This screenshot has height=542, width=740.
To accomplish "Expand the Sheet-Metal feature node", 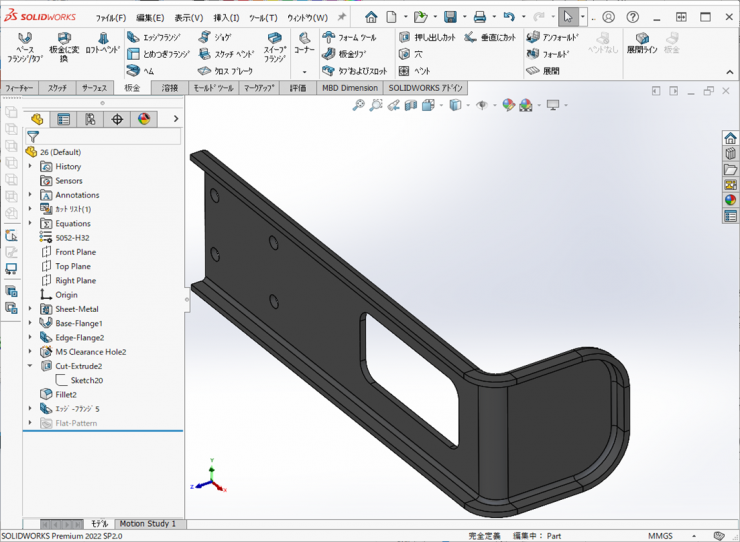I will coord(30,309).
